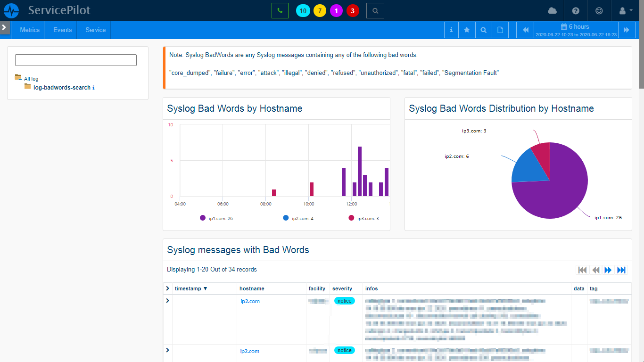
Task: Go to next page of records
Action: point(608,270)
